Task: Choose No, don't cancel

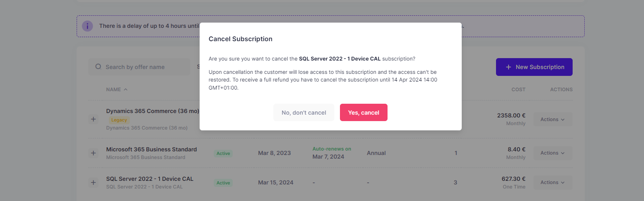Action: pyautogui.click(x=304, y=113)
